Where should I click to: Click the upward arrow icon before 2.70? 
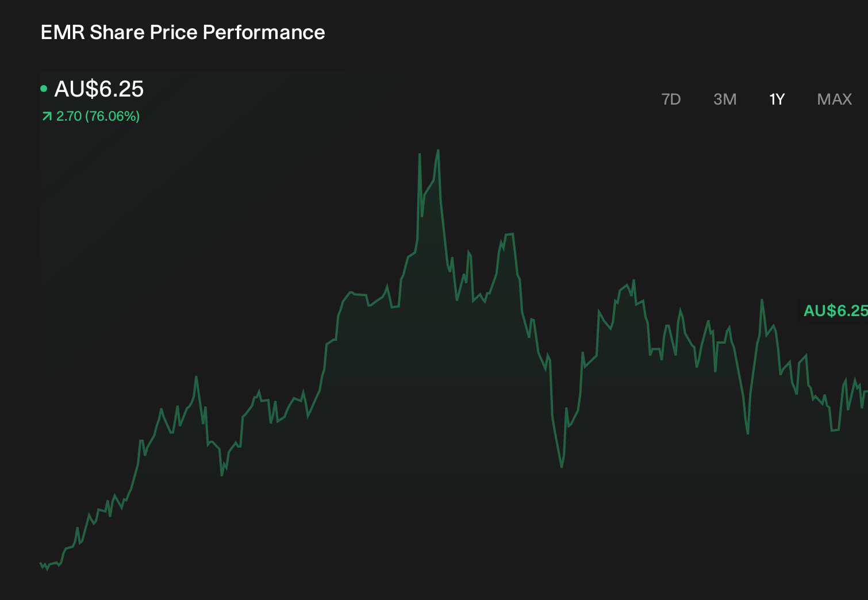click(x=47, y=117)
